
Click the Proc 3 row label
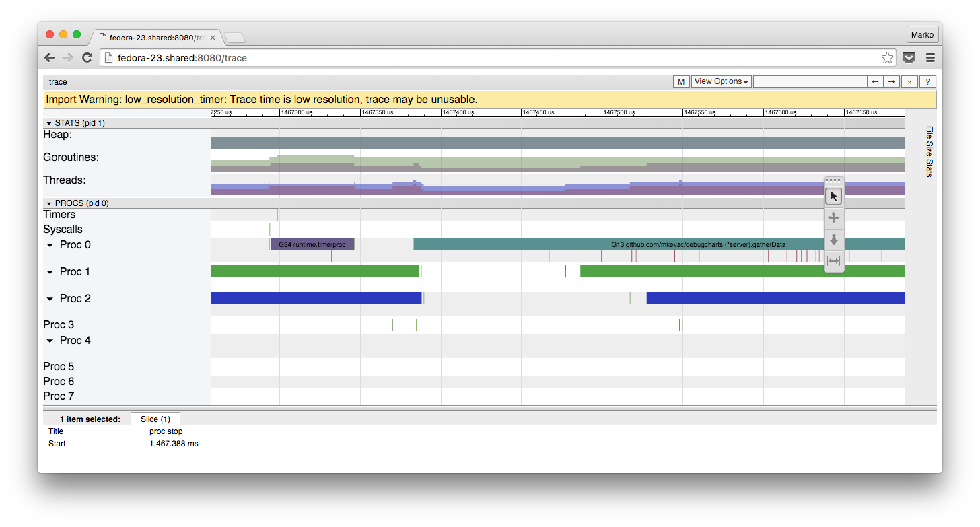[x=59, y=325]
